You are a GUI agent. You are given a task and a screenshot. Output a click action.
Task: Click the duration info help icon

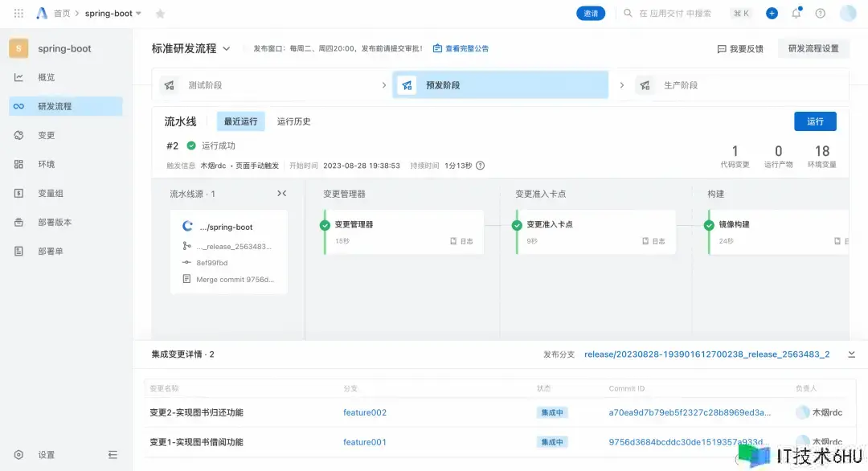tap(481, 166)
